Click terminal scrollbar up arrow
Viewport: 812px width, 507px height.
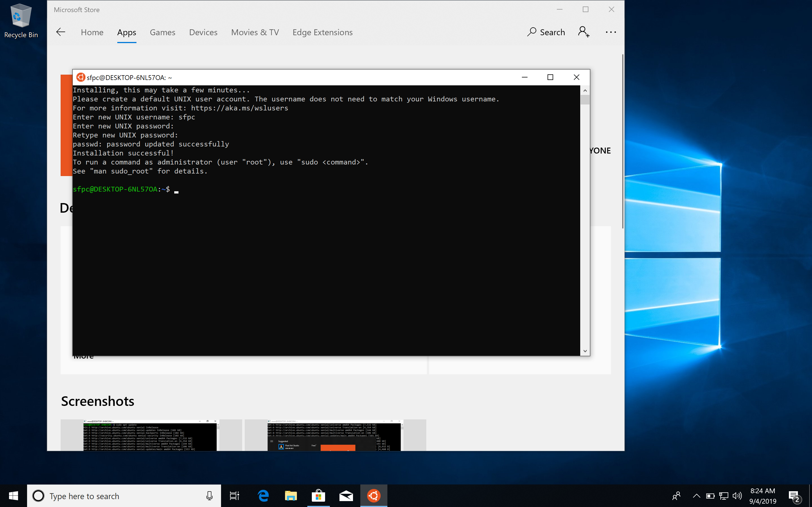tap(585, 90)
